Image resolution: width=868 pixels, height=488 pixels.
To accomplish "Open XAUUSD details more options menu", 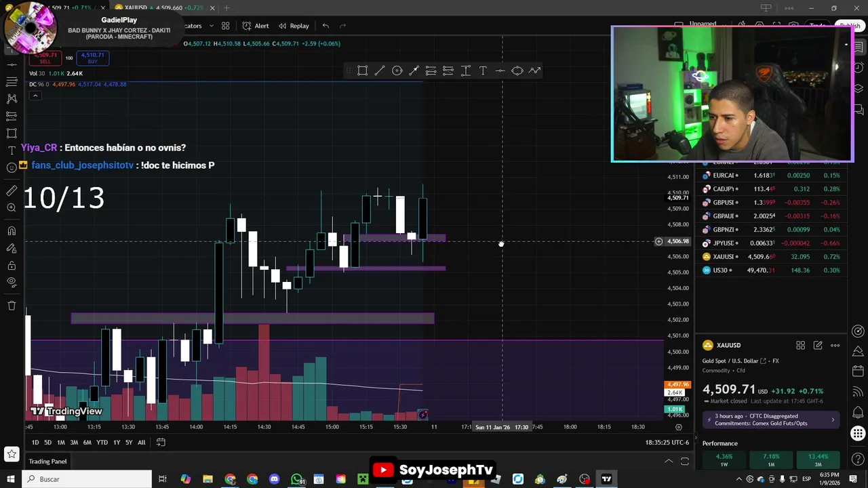I will (x=835, y=346).
